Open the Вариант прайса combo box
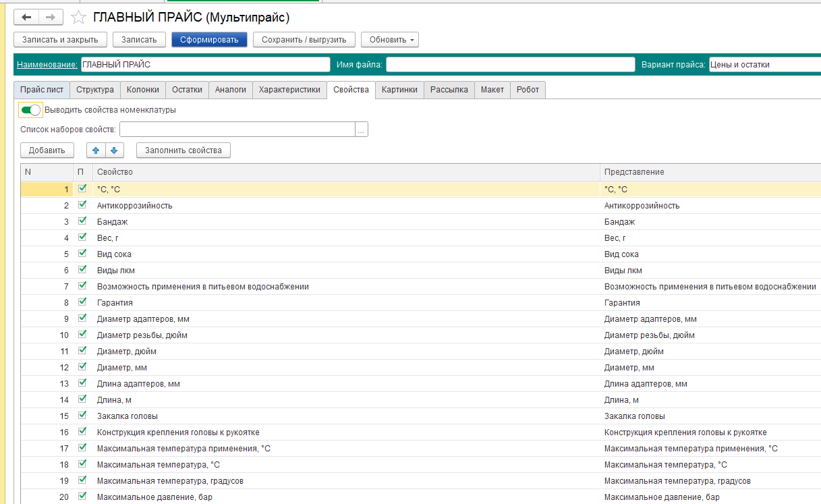821x504 pixels. pos(764,65)
